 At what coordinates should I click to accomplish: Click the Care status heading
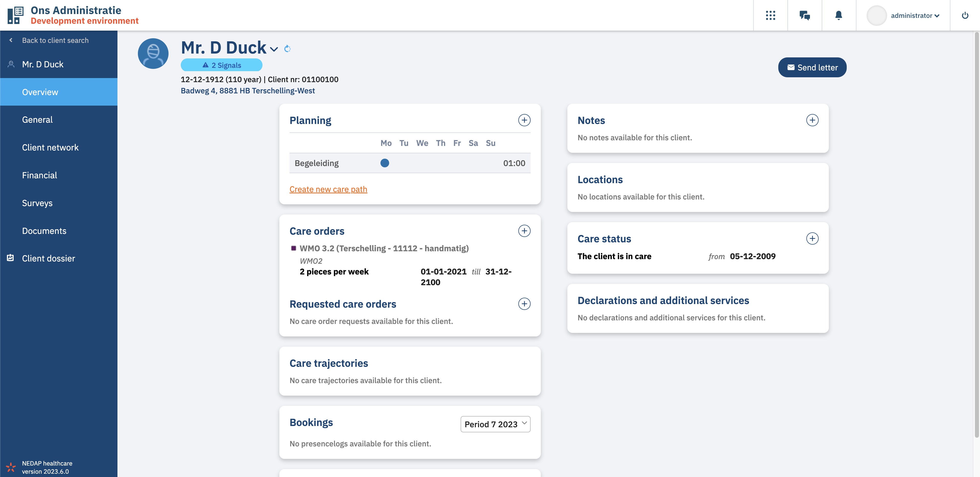coord(604,239)
